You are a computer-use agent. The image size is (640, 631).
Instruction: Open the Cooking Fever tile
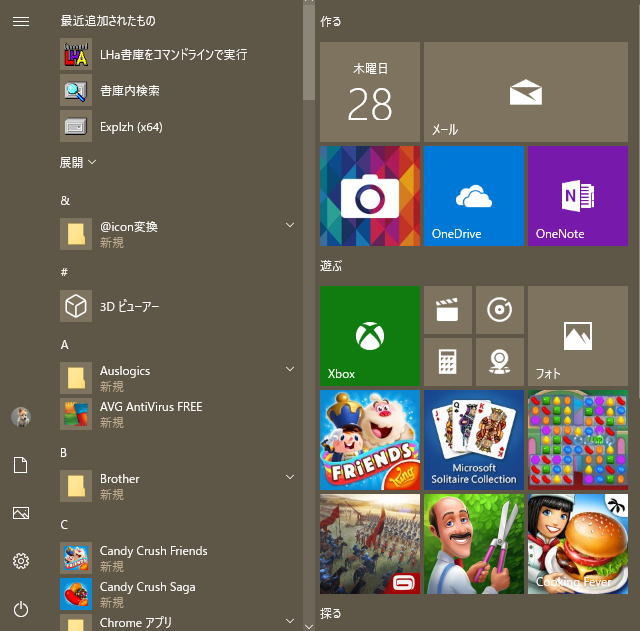click(x=578, y=544)
